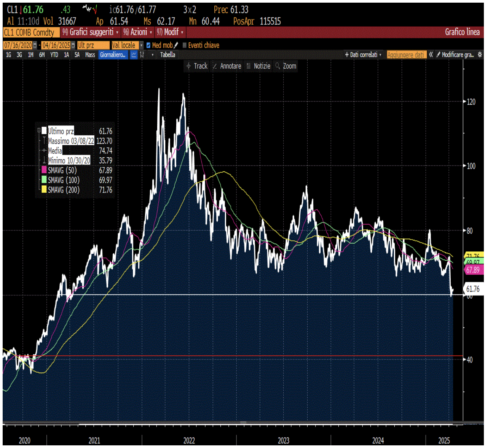Click the Grafico linea title label

click(x=462, y=32)
